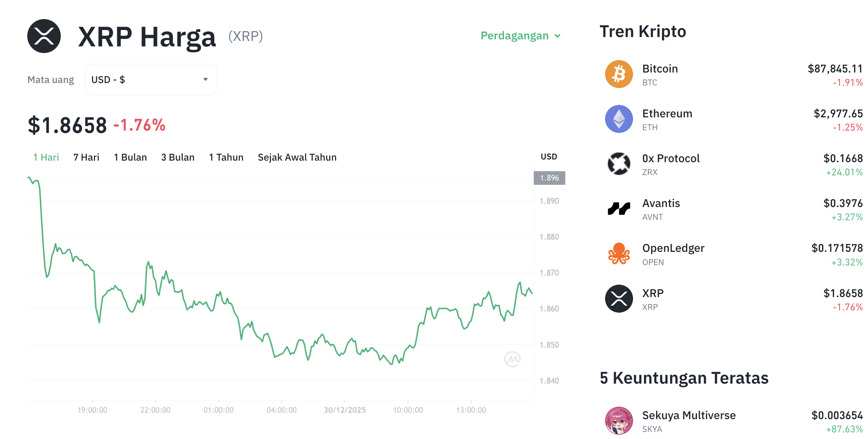Screen dimensions: 868x439
Task: Click the 0x Protocol ZRX icon
Action: (619, 164)
